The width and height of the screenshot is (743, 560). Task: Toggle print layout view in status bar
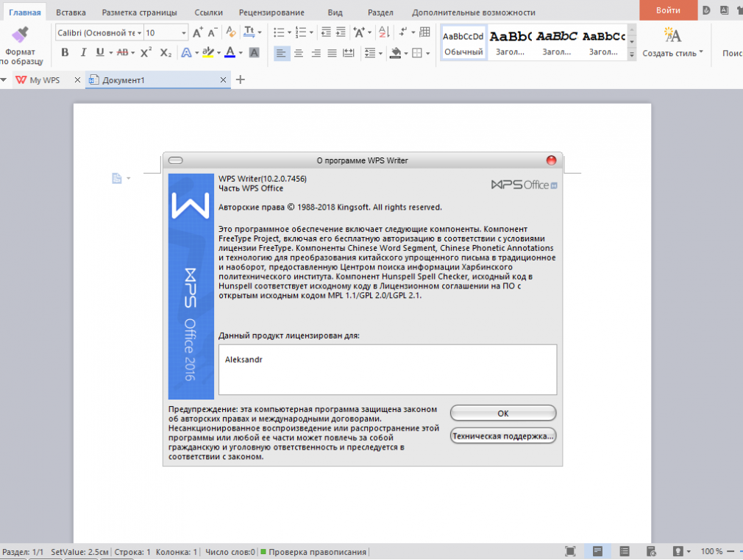pyautogui.click(x=597, y=551)
